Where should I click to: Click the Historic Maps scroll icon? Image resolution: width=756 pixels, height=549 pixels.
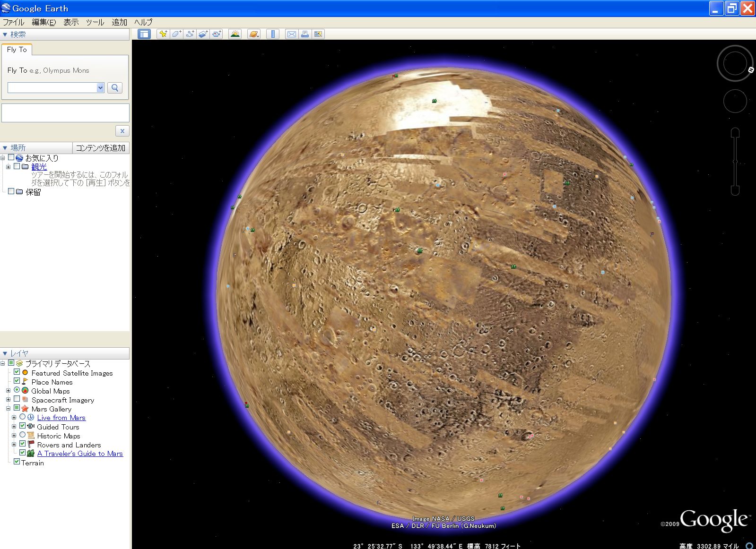[x=31, y=436]
